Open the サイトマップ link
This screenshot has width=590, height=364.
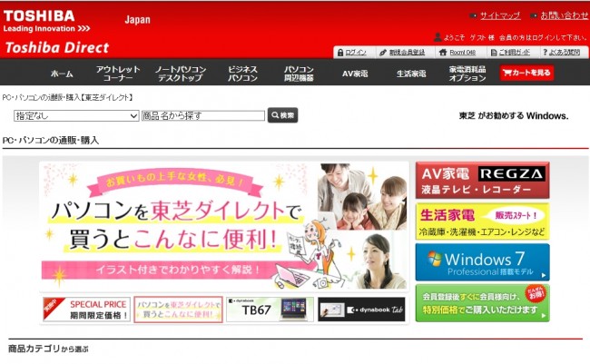tap(500, 15)
